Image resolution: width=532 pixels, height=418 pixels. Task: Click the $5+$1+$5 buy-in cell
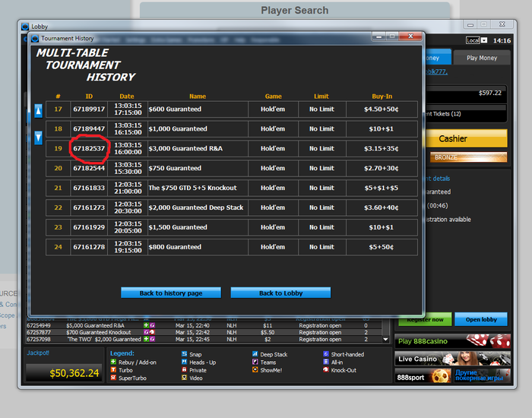pos(382,188)
